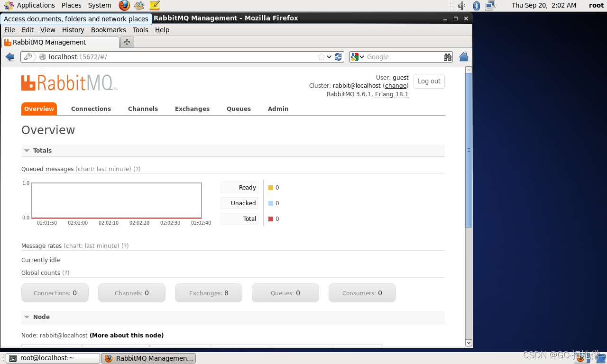This screenshot has height=364, width=607.
Task: Switch to the Channels tab
Action: 143,109
